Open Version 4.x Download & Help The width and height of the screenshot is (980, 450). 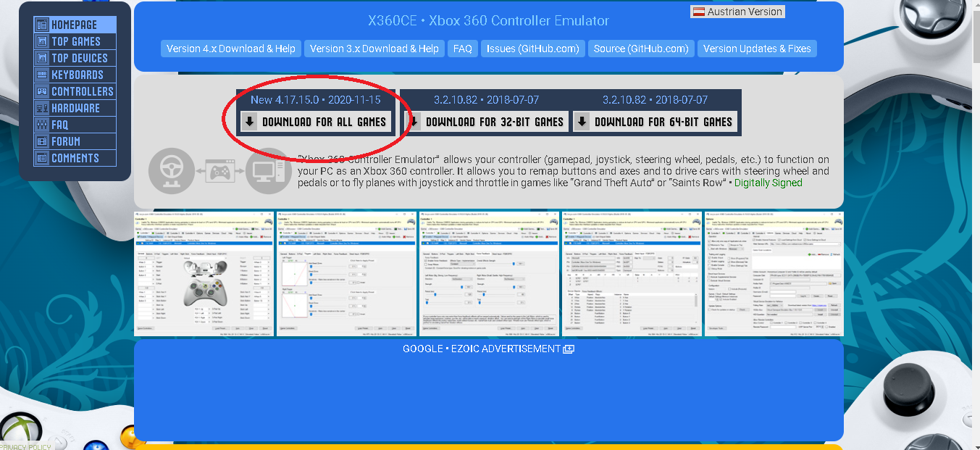[231, 49]
